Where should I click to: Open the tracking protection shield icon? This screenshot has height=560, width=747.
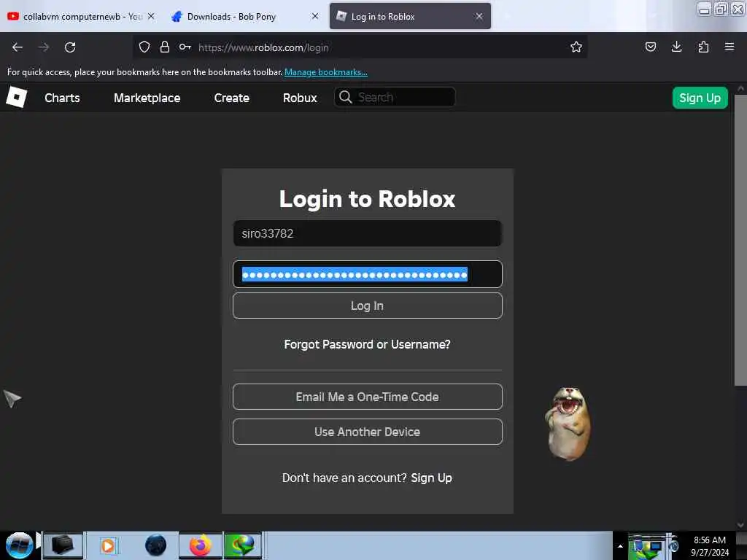[144, 47]
